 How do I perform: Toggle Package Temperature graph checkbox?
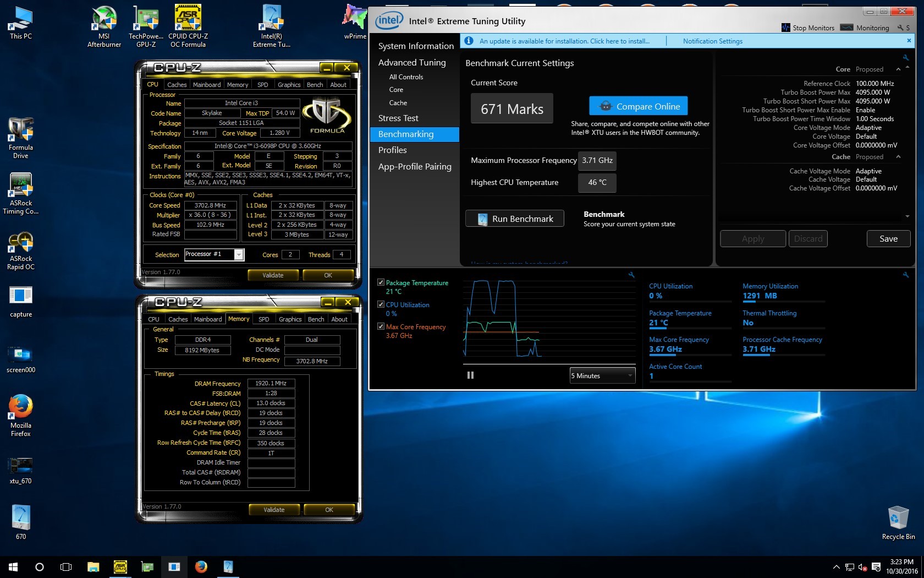(381, 282)
